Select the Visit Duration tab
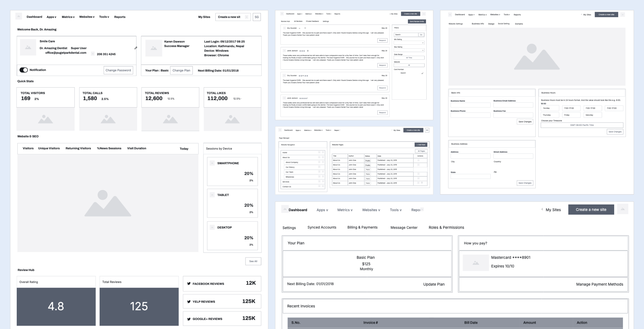 pos(137,148)
